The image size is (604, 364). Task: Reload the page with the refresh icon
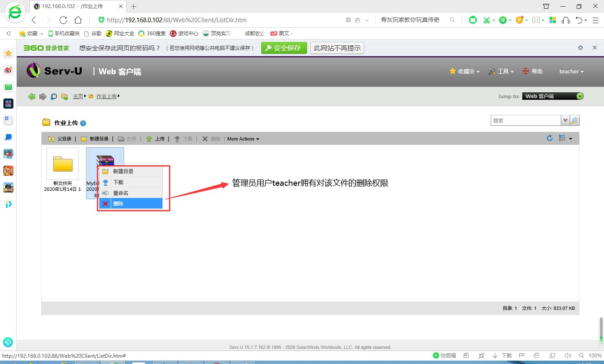(63, 20)
